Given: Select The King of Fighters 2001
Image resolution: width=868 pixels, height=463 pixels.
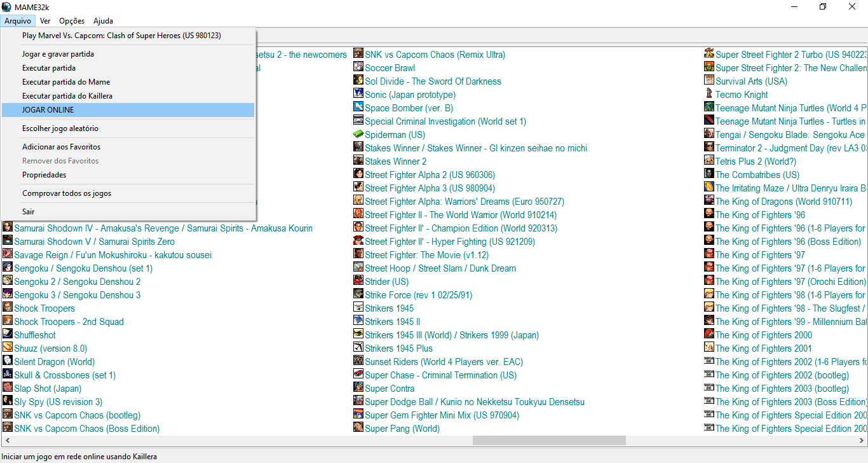Looking at the screenshot, I should point(764,349).
